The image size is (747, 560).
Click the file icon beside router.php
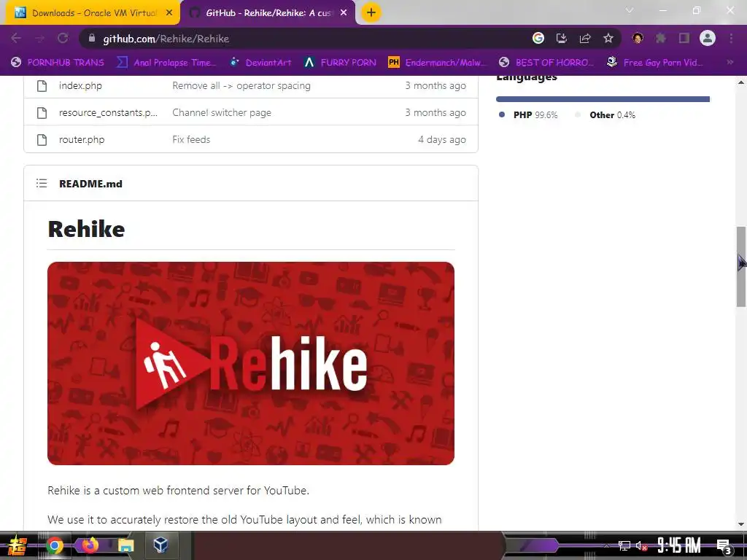tap(42, 139)
